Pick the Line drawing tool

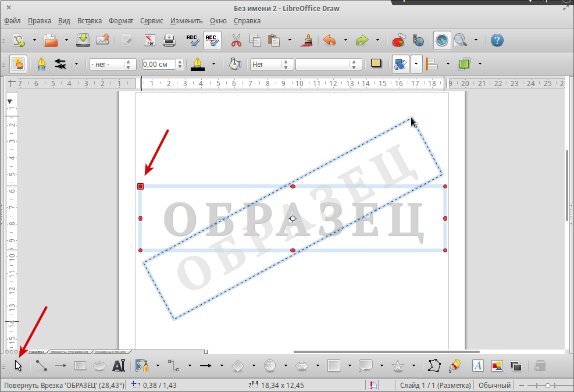click(41, 365)
